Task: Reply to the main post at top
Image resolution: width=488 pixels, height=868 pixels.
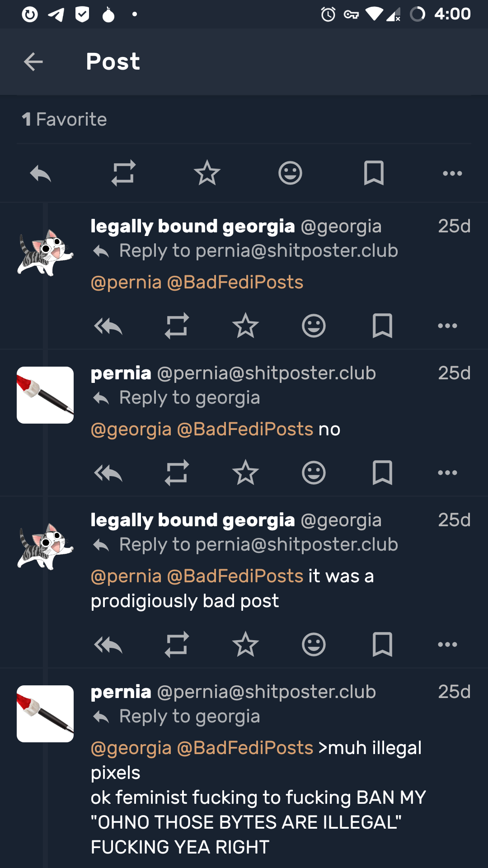Action: click(x=41, y=173)
